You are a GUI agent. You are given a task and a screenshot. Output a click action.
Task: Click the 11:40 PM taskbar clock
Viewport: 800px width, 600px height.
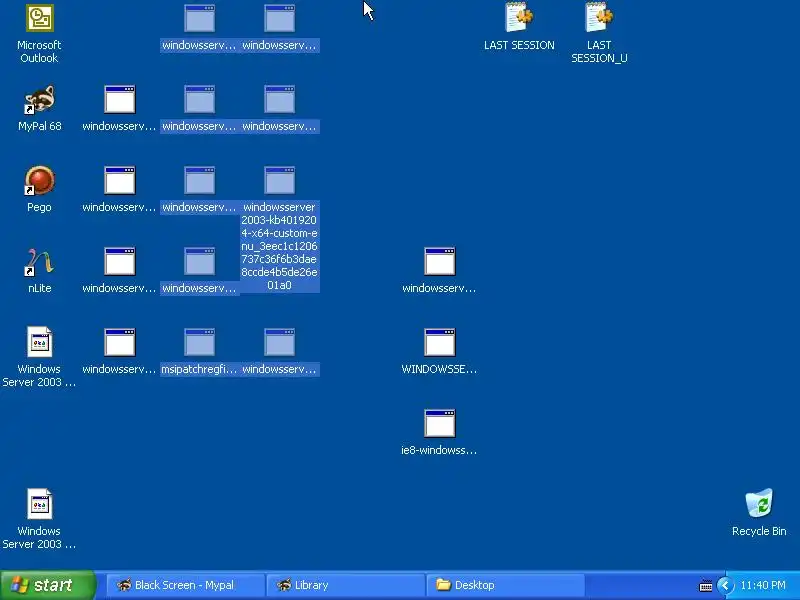763,585
